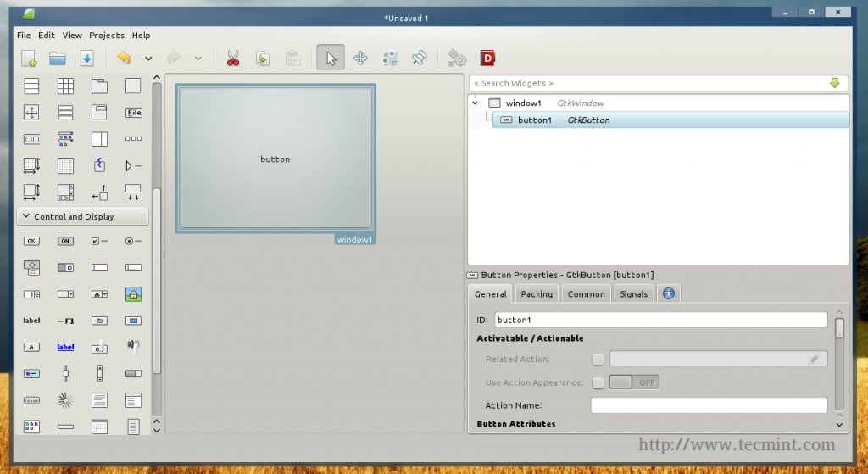
Task: Switch to the Signals tab
Action: point(633,294)
